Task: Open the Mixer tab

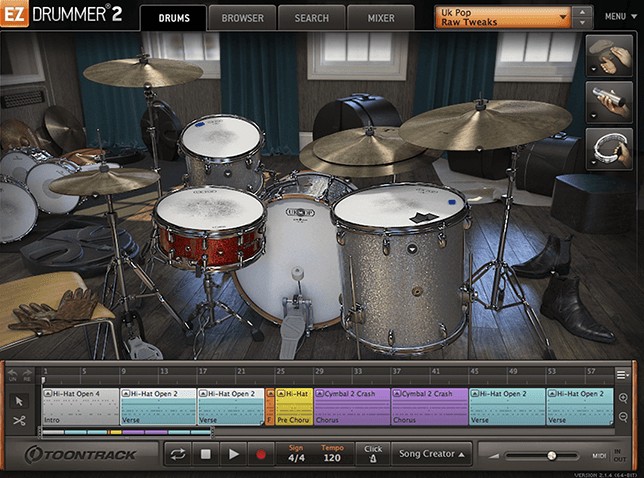Action: point(380,18)
